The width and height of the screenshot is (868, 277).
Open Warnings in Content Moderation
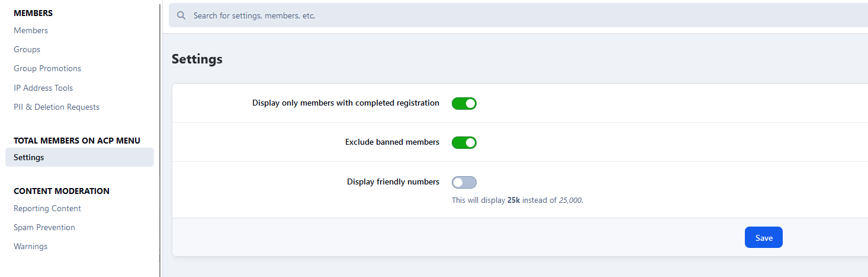click(30, 246)
